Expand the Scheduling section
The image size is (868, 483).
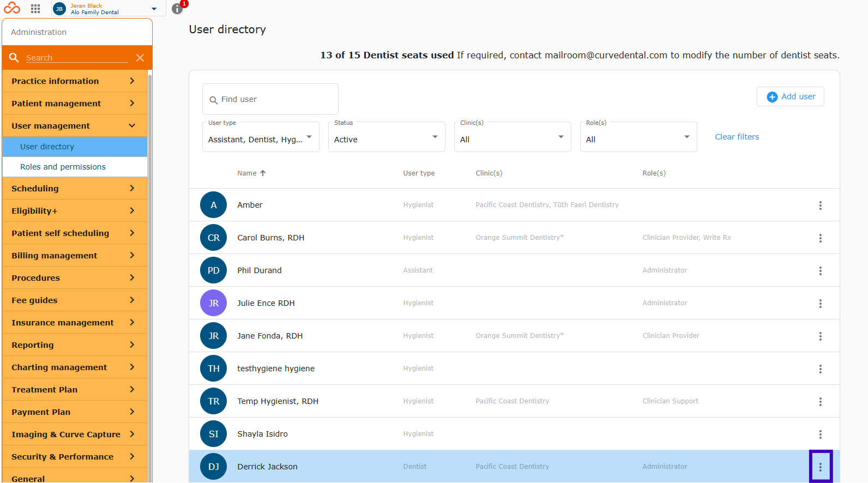[x=75, y=189]
